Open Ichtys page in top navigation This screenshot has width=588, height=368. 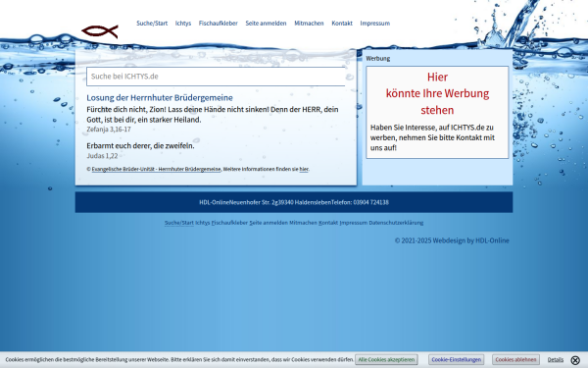tap(183, 24)
